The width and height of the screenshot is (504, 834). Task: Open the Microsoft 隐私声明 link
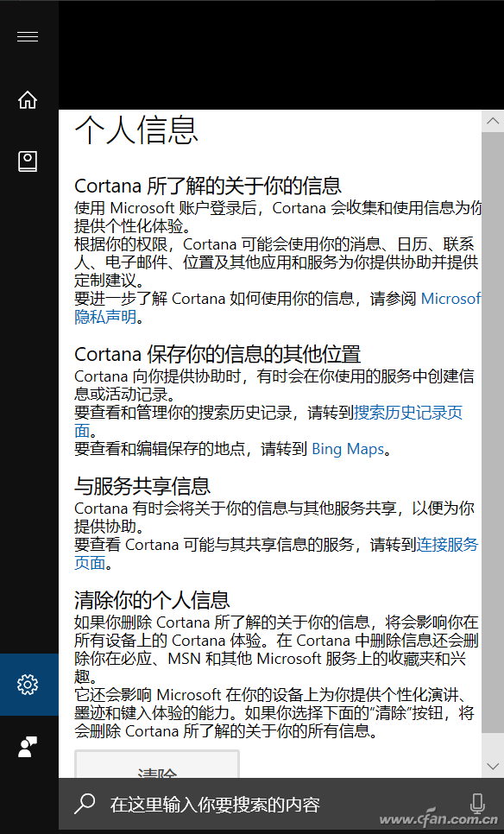point(450,299)
